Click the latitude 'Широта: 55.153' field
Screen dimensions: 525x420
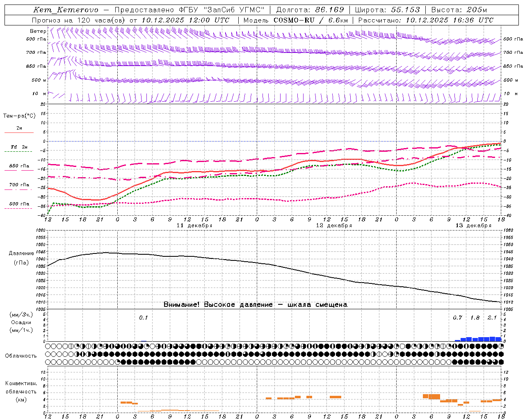[387, 10]
